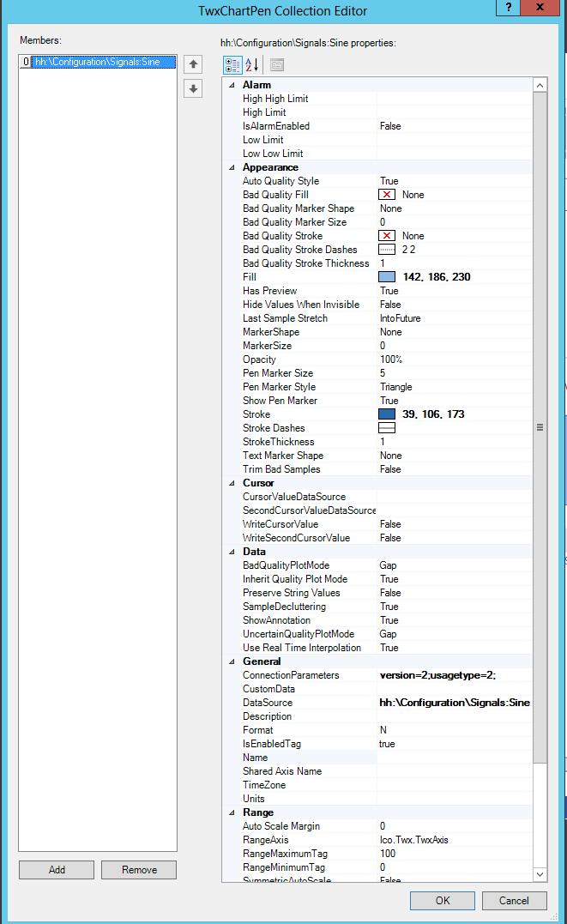Move selected member down with arrow
The image size is (567, 924).
193,88
